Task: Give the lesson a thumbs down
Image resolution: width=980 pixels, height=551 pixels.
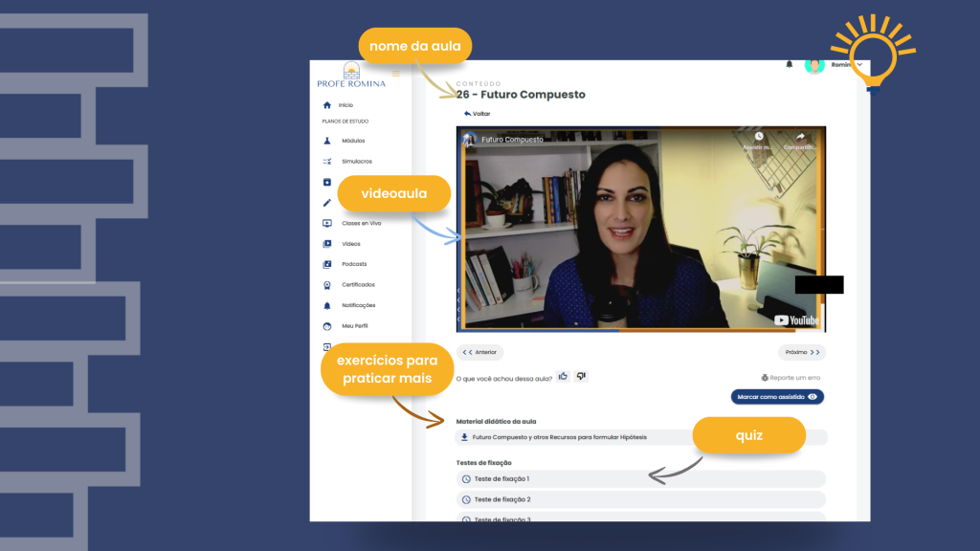Action: click(x=581, y=376)
